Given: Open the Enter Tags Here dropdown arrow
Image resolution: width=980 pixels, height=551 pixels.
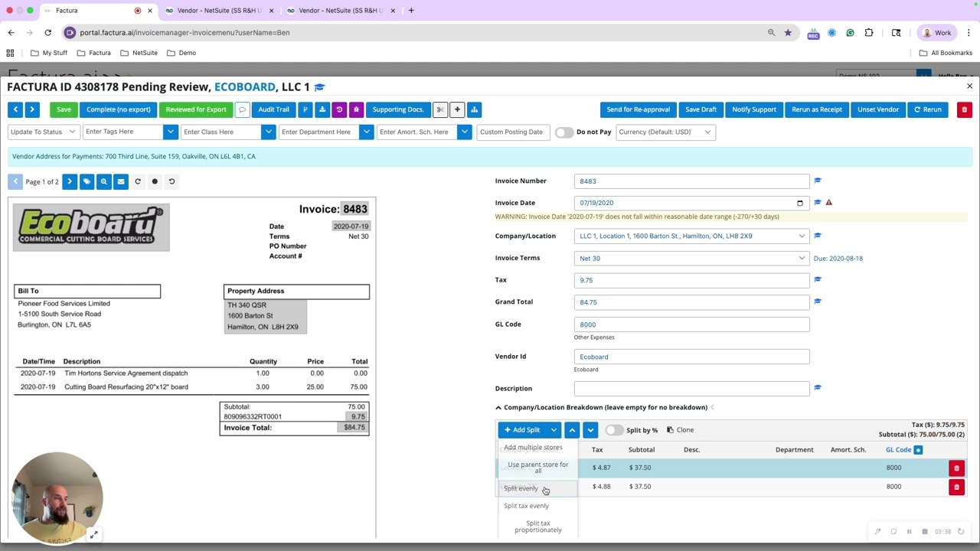Looking at the screenshot, I should pyautogui.click(x=170, y=132).
